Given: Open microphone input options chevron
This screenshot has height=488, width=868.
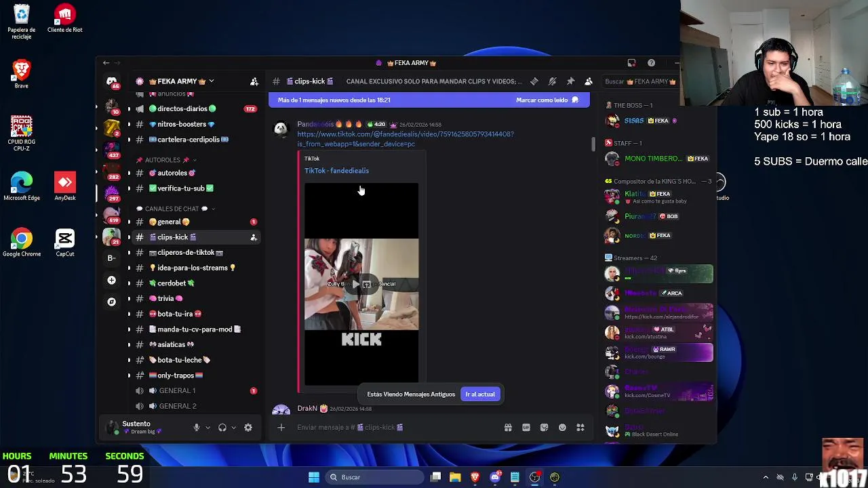Looking at the screenshot, I should click(208, 428).
